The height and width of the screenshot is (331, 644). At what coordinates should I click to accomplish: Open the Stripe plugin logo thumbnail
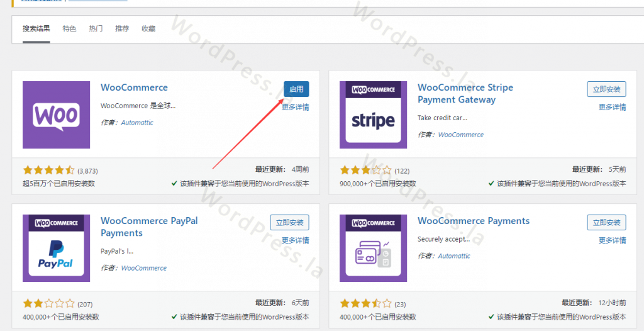(x=374, y=115)
